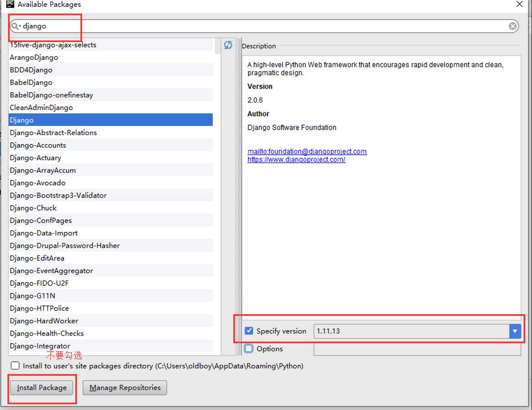Open the mailto foundation@djangoproject.com link

[307, 152]
